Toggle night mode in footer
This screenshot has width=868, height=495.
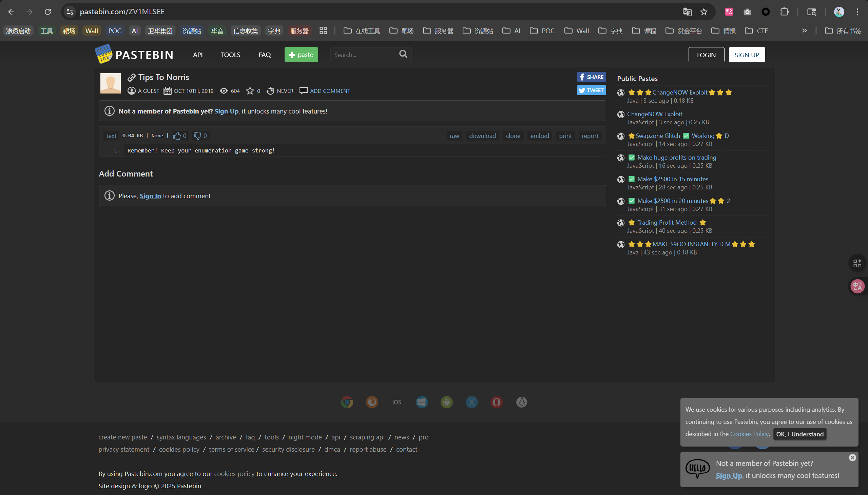click(x=305, y=437)
